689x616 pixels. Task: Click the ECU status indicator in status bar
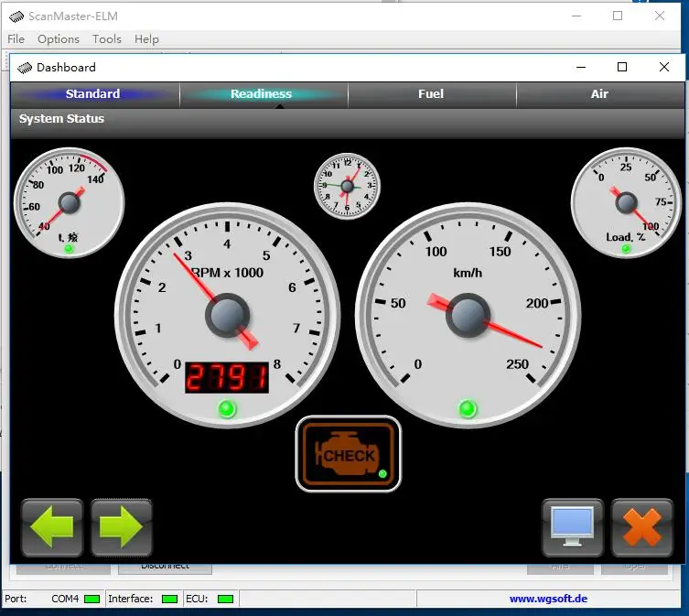[x=225, y=599]
